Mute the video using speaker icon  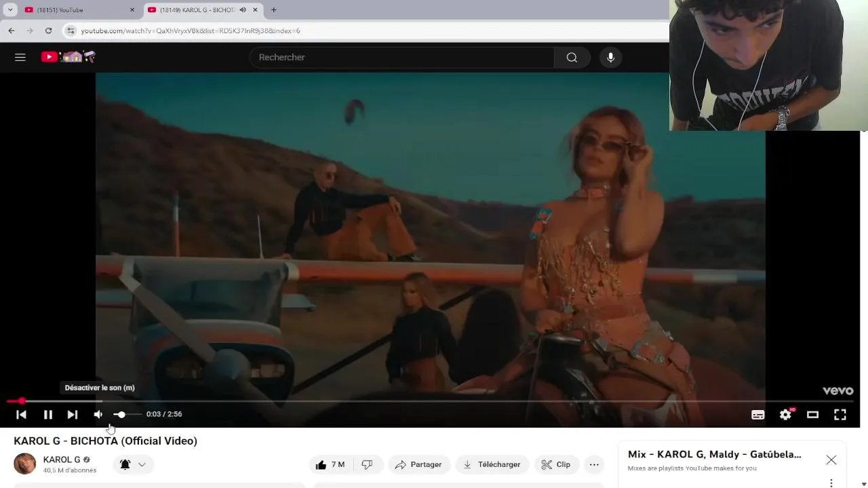click(x=98, y=414)
